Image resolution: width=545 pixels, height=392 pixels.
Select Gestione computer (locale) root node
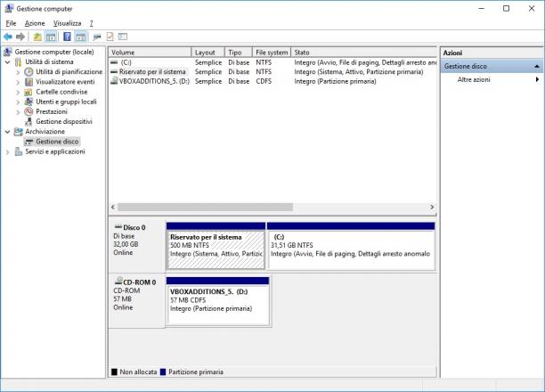pyautogui.click(x=54, y=52)
